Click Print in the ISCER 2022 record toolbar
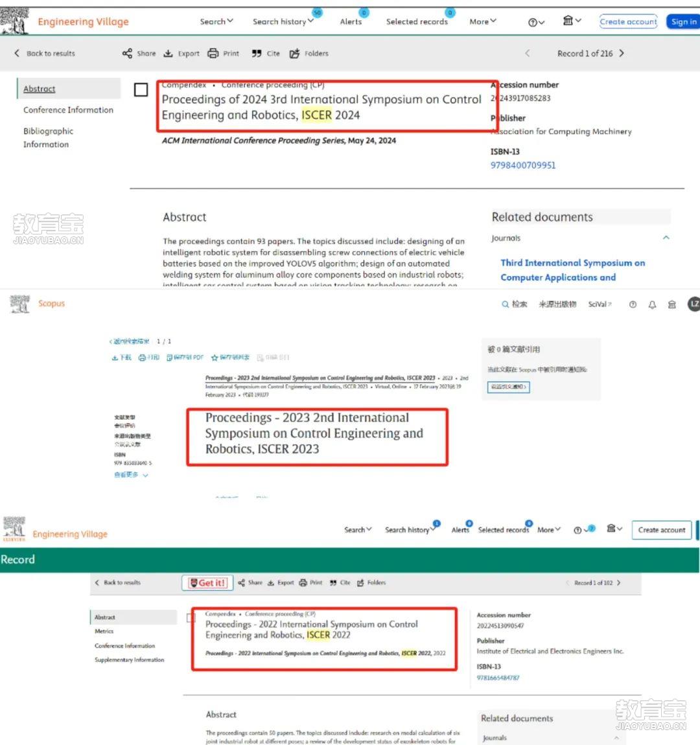 [311, 582]
